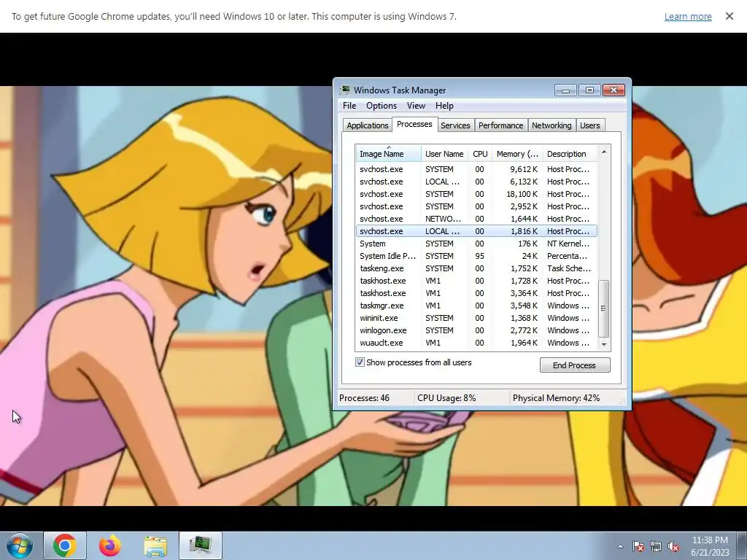Minimize the Windows Task Manager window

coord(565,90)
